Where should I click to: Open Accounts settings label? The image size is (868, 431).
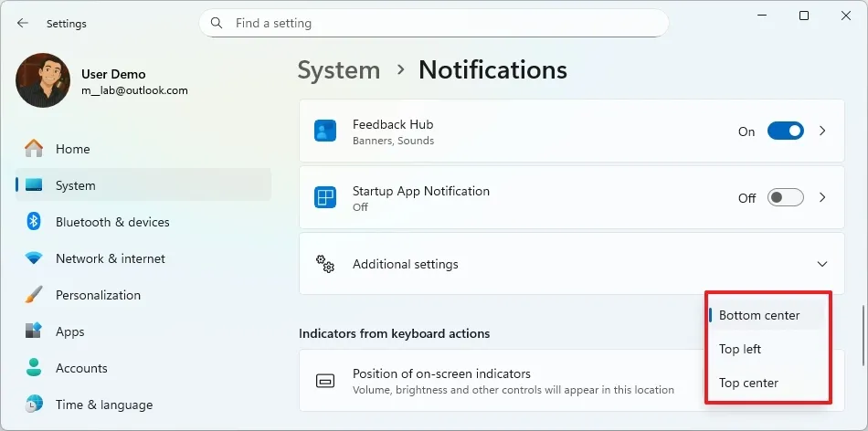coord(81,368)
